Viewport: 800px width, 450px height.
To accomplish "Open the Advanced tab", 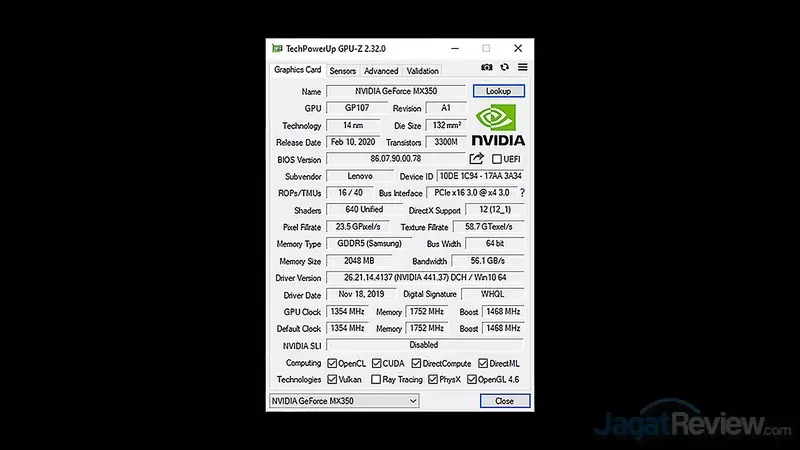I will 381,71.
